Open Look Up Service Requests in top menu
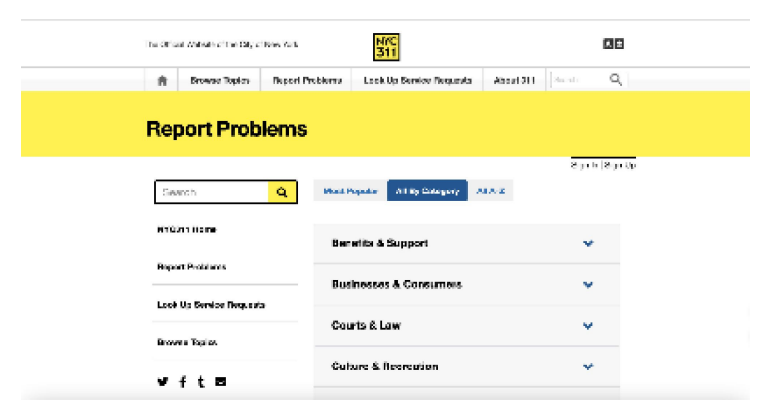Viewport: 762px width, 408px height. 417,80
